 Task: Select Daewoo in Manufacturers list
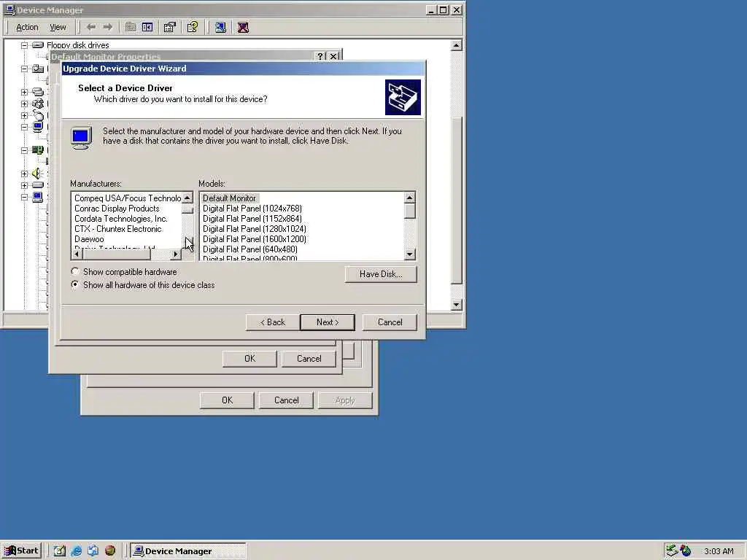[x=89, y=239]
